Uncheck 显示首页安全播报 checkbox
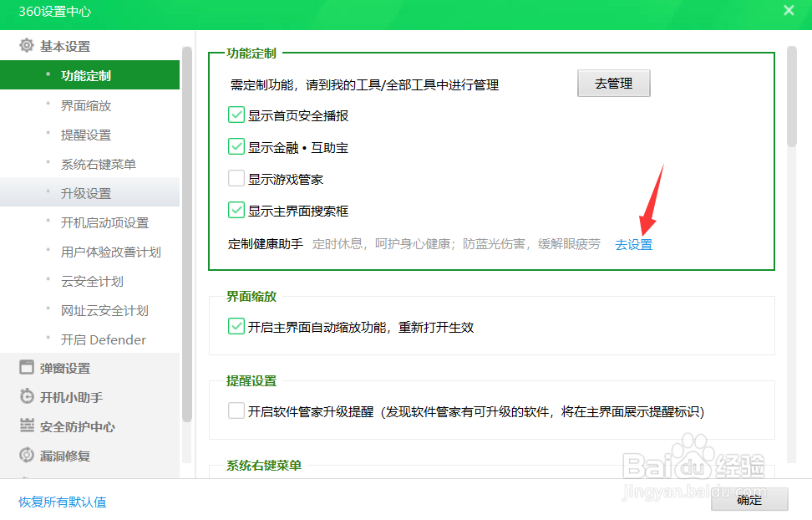Viewport: 812px width, 520px height. coord(236,115)
